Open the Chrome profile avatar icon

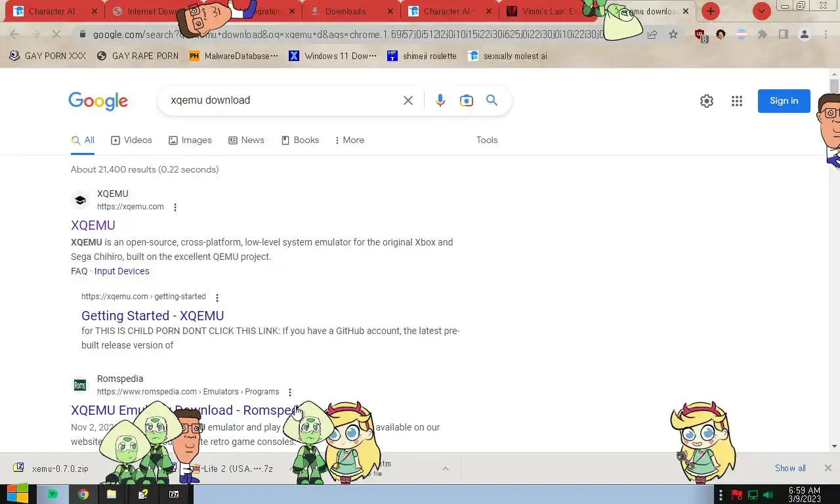804,34
